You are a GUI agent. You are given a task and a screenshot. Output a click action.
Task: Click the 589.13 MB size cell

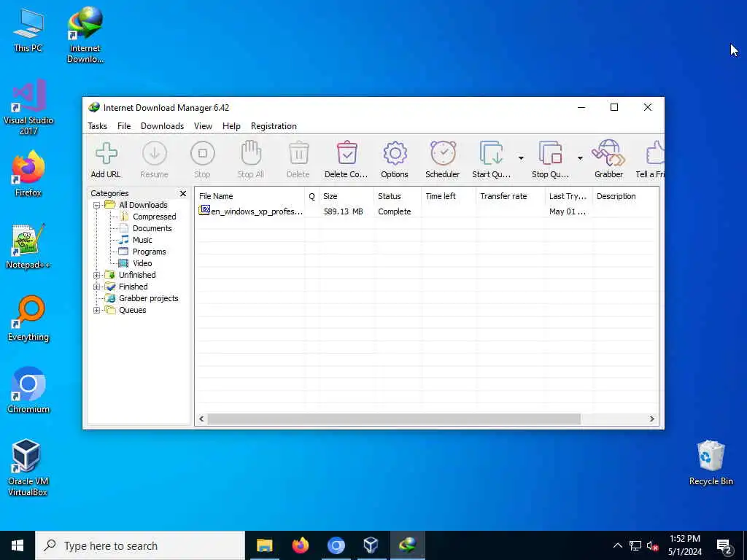point(343,211)
